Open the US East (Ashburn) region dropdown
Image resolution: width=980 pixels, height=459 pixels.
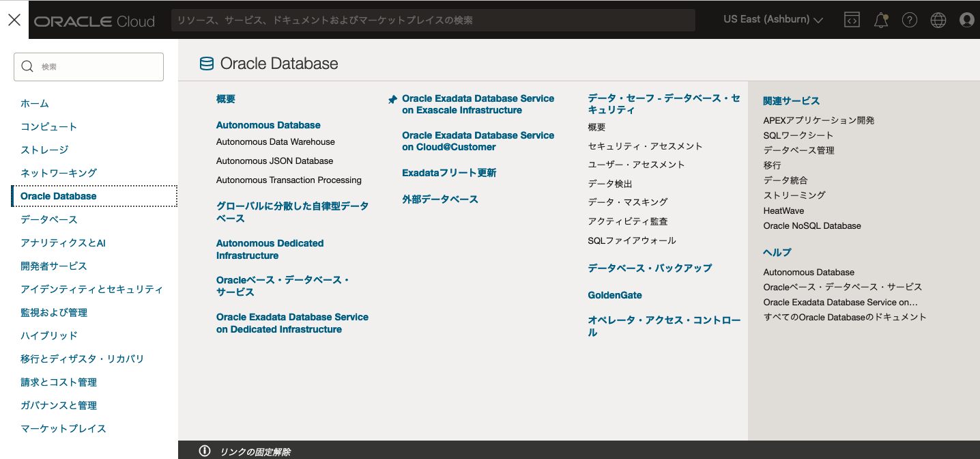[773, 19]
